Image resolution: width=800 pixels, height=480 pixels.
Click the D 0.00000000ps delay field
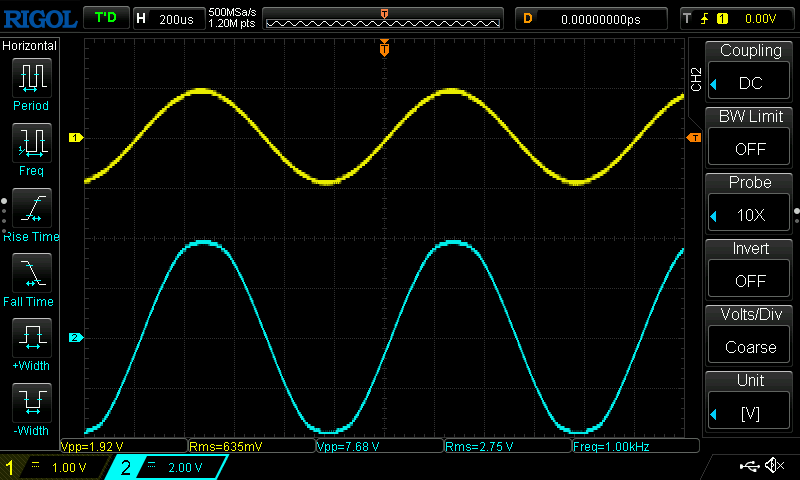[x=591, y=19]
